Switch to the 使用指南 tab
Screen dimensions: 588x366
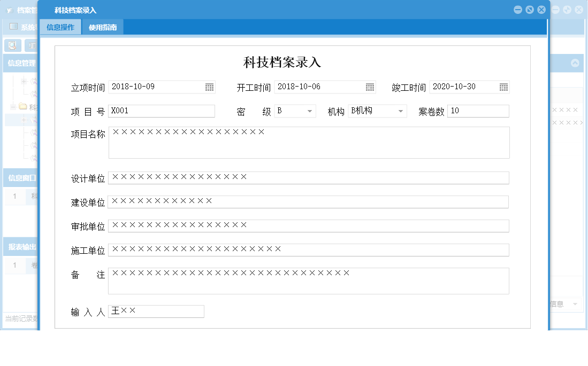pyautogui.click(x=103, y=26)
